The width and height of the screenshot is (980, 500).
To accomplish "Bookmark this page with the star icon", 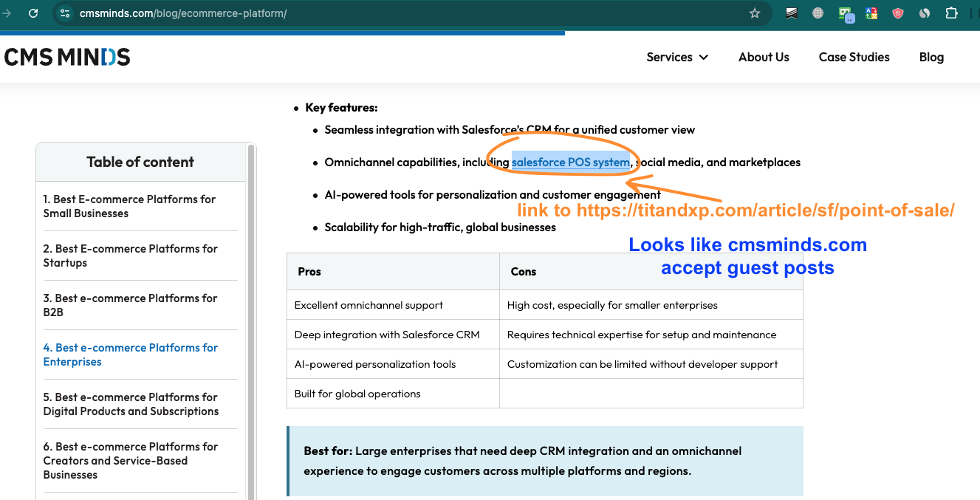I will coord(754,13).
